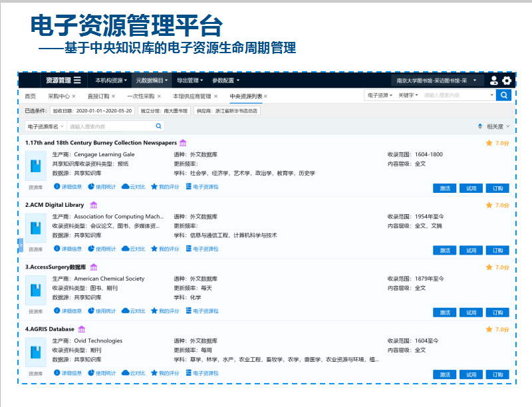Open 云对比 for ACM Digital Library
Screen dimensions: 532x407
[134, 249]
